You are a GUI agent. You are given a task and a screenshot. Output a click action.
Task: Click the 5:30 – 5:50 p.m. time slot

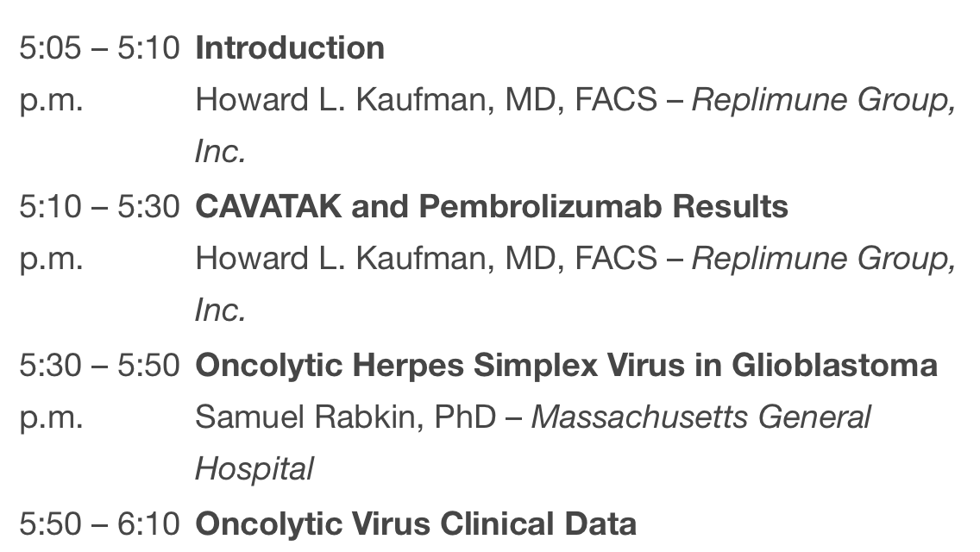[x=99, y=392]
